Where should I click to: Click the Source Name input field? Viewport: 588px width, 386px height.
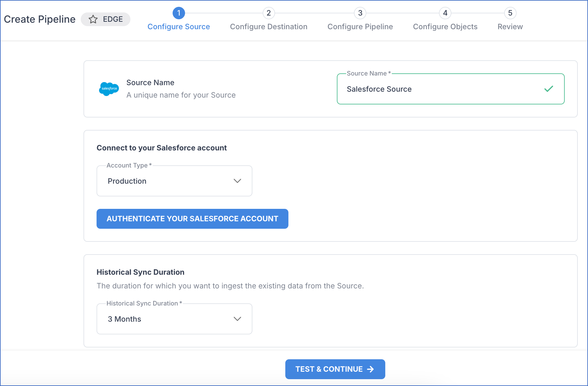click(x=451, y=89)
